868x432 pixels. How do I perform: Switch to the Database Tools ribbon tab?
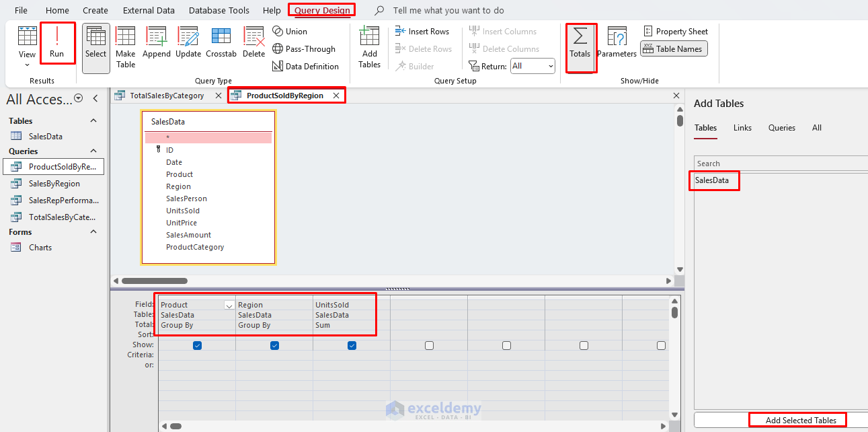tap(219, 10)
